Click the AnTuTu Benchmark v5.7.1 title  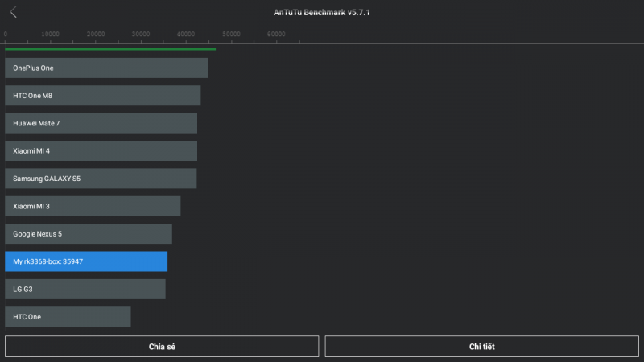[321, 12]
